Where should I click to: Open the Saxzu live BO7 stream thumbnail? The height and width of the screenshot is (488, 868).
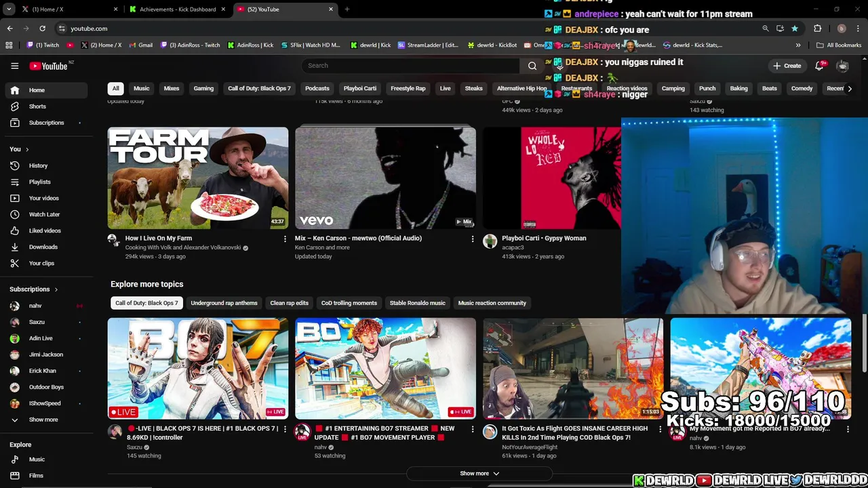(197, 369)
